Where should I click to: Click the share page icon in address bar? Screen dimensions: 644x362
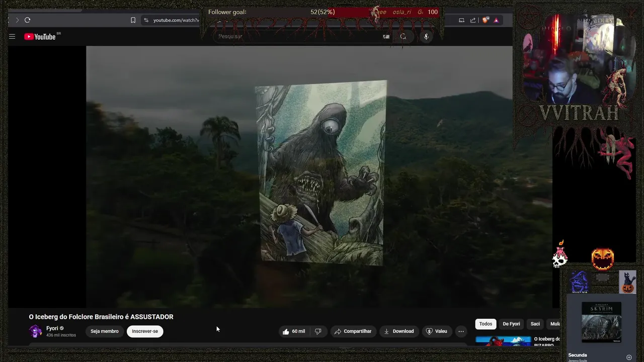pyautogui.click(x=473, y=20)
